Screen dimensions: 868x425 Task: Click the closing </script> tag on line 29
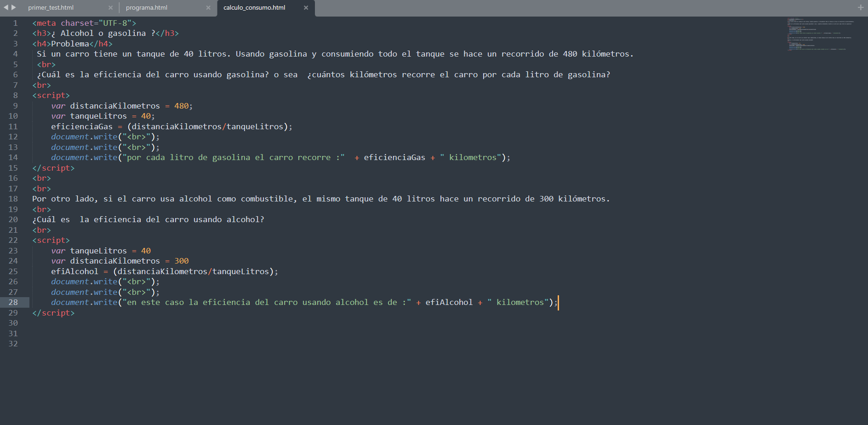pyautogui.click(x=53, y=313)
